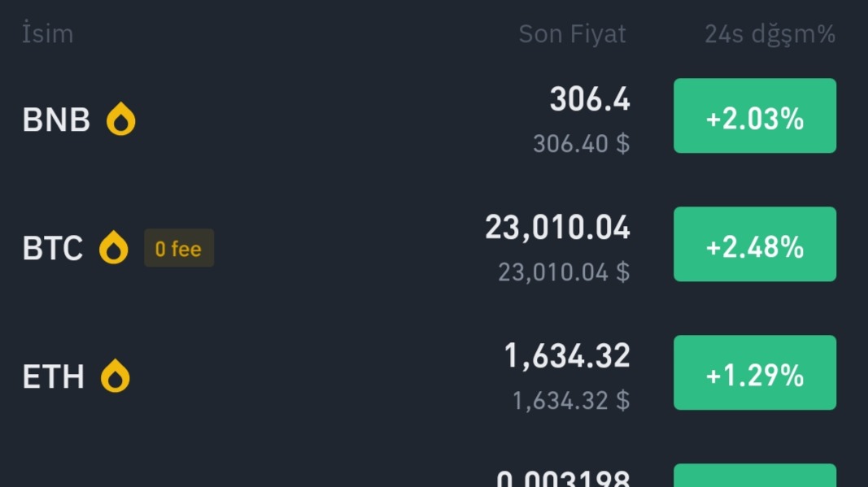Tap the flame icon next to ETH
Image resolution: width=868 pixels, height=487 pixels.
click(x=113, y=375)
